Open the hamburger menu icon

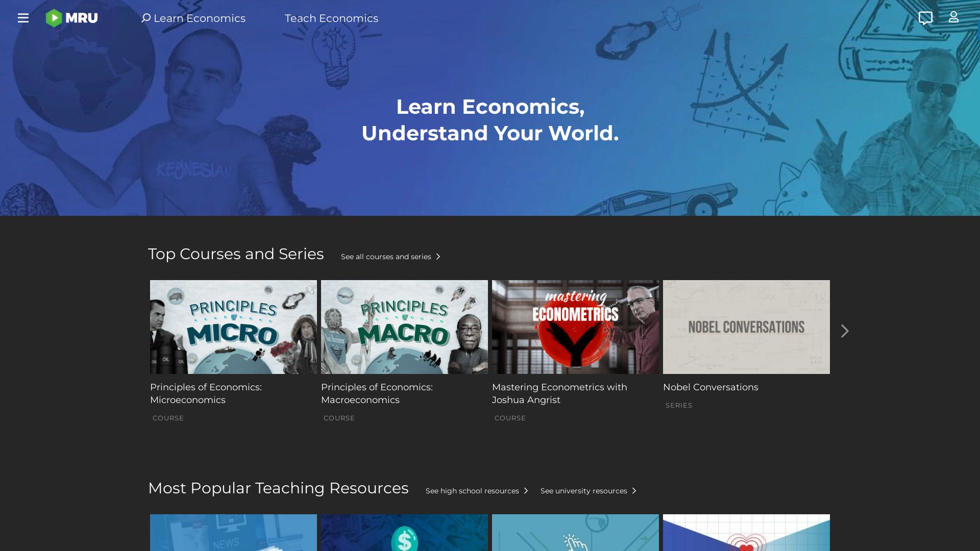(23, 18)
